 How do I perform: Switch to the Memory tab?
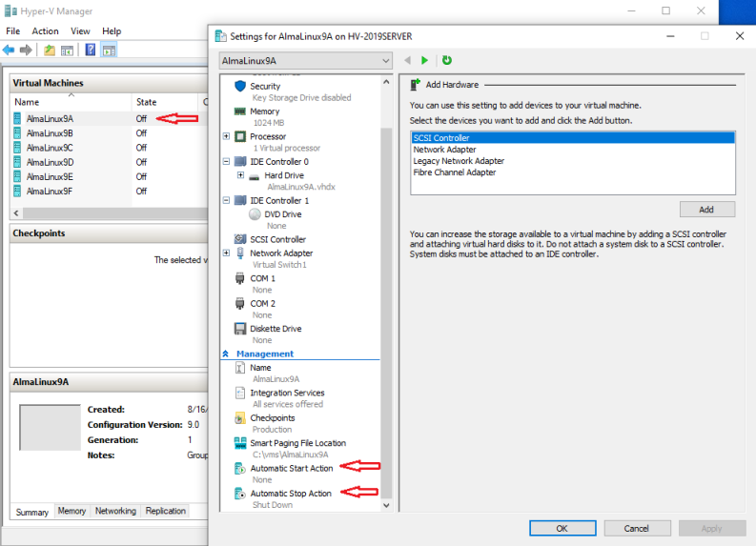[72, 511]
